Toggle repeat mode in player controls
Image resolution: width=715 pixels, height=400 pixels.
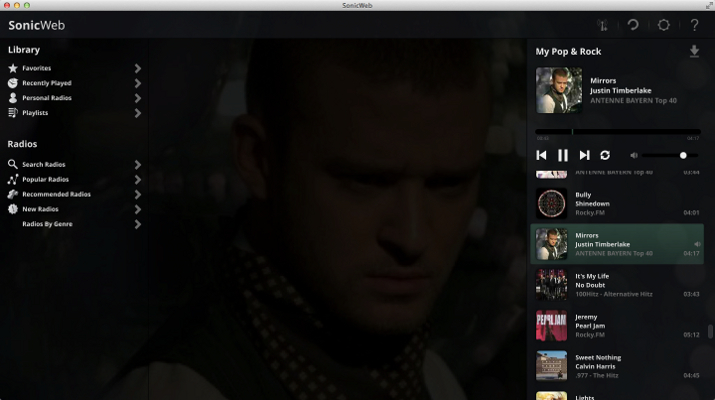tap(605, 155)
